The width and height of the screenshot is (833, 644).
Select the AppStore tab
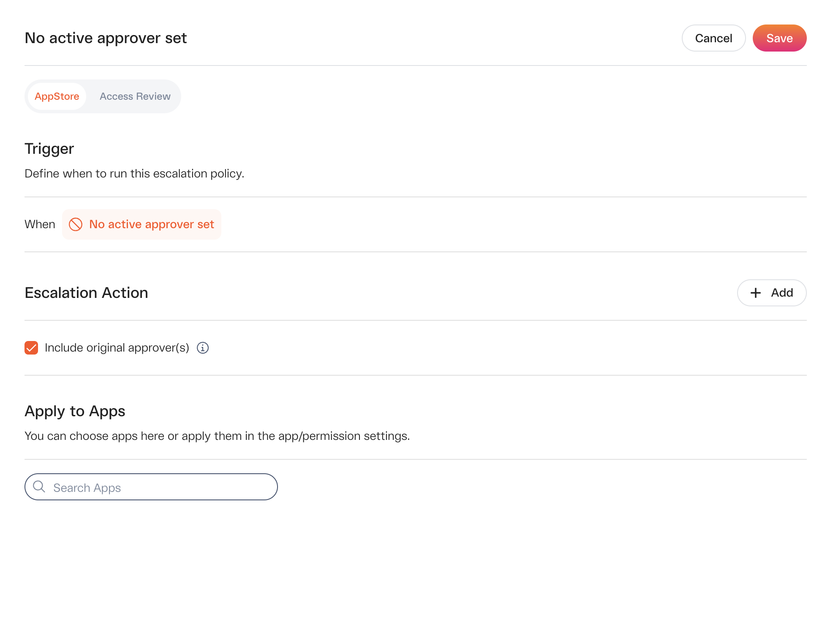57,96
